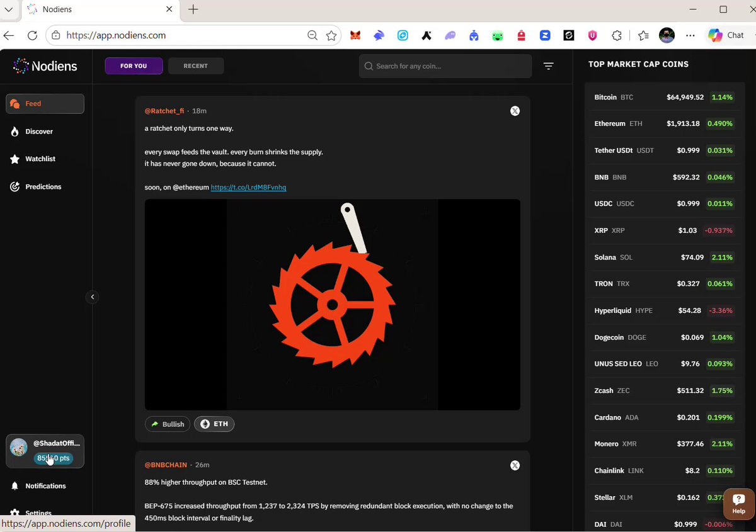Select the USDC coin row

(x=664, y=204)
